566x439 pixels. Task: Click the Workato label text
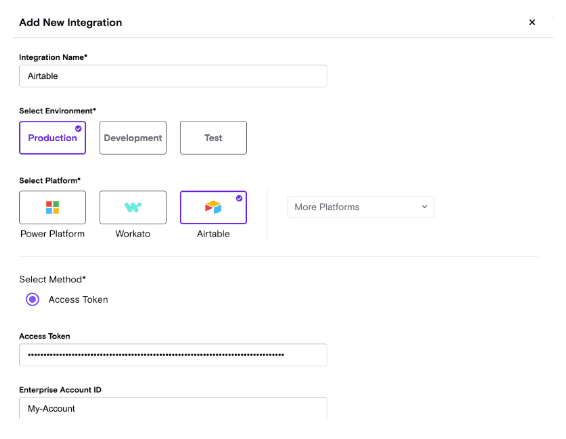pos(133,234)
